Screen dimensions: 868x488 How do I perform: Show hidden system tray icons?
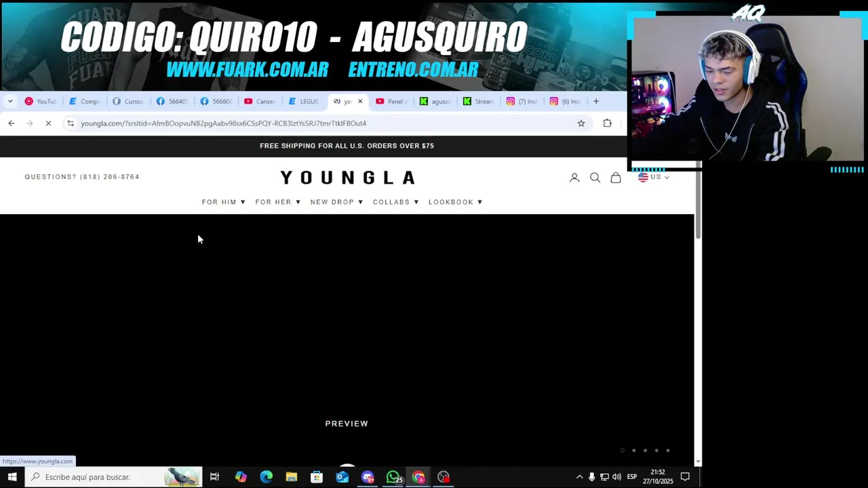click(x=579, y=477)
